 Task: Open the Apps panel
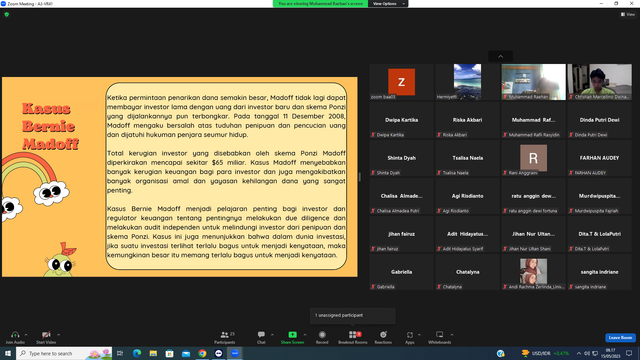410,337
